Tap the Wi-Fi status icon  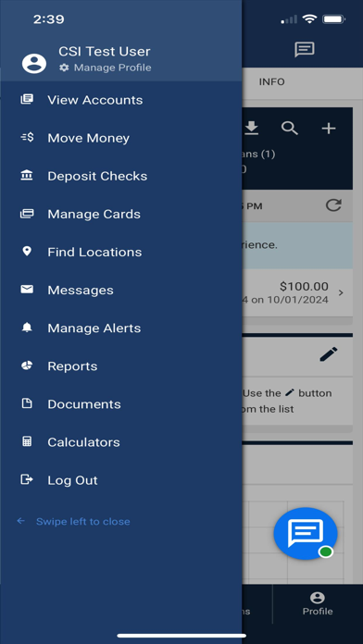pos(309,19)
